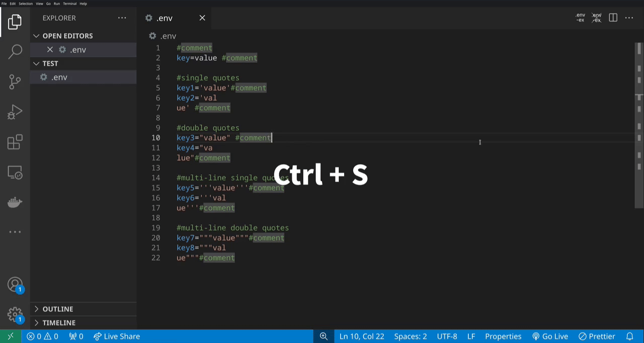Click the #double quotes comment line
This screenshot has width=644, height=343.
(208, 128)
